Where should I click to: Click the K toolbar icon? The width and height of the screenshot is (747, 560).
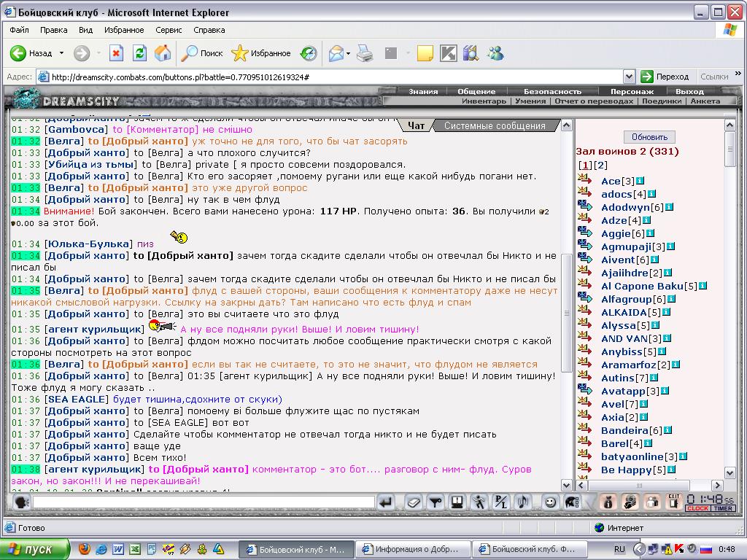pyautogui.click(x=449, y=53)
